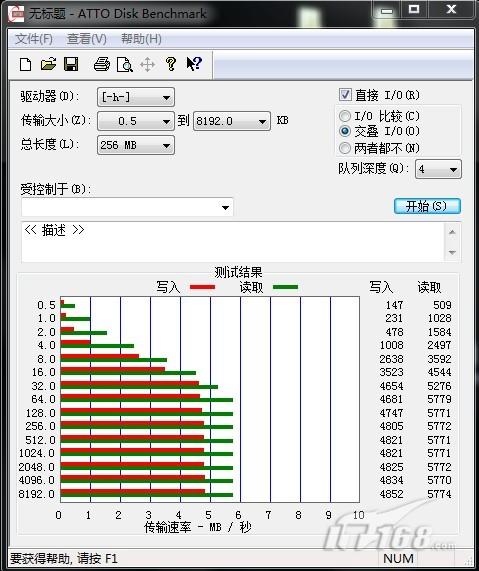Open the 256 MB total length dropdown
The height and width of the screenshot is (571, 479).
(136, 145)
